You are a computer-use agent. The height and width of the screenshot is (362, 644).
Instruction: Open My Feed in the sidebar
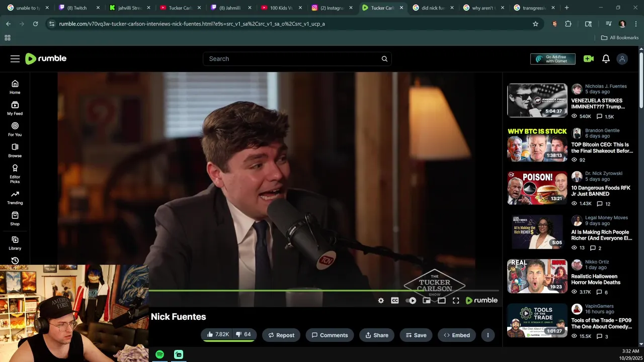click(x=15, y=108)
